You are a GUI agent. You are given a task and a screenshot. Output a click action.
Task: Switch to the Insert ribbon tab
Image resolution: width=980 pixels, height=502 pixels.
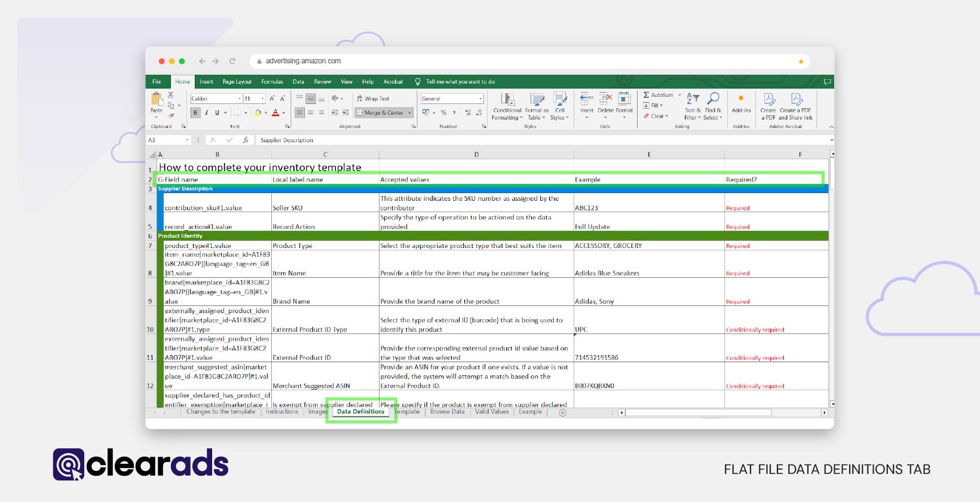(x=206, y=82)
